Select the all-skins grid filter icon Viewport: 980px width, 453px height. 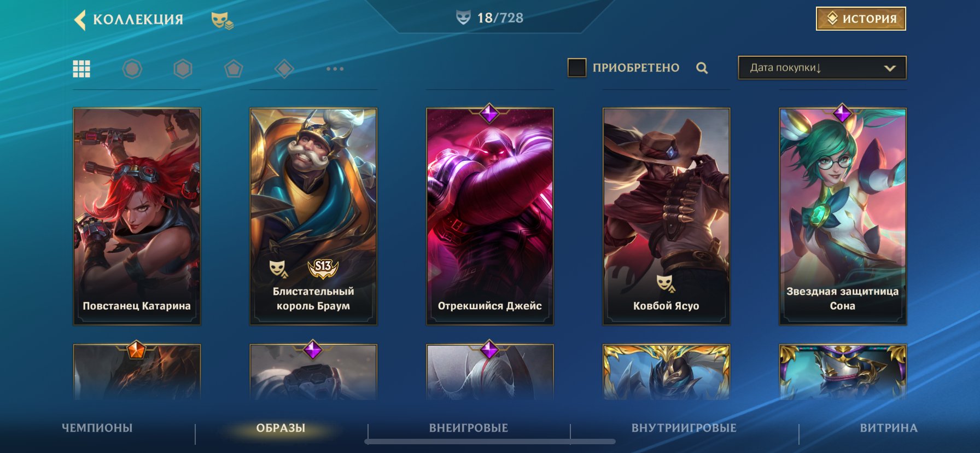(81, 69)
